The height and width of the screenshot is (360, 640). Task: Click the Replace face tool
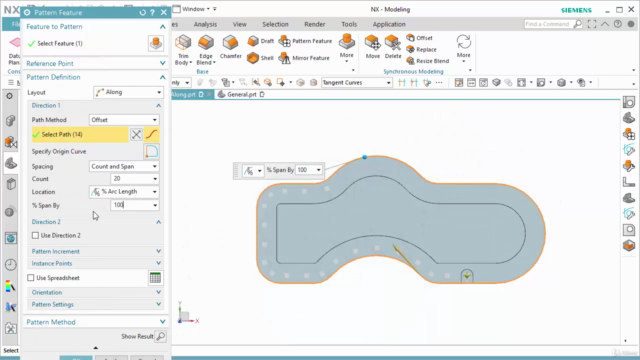click(x=421, y=49)
